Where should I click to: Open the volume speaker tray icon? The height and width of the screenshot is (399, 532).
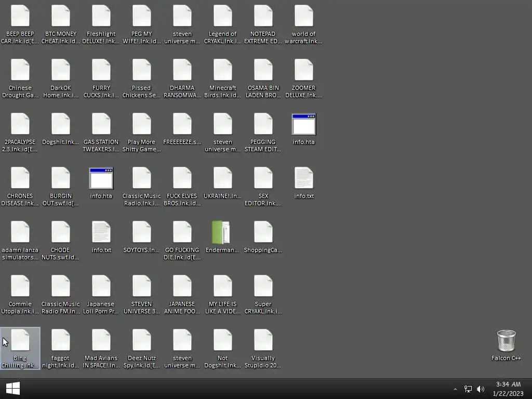[x=481, y=389]
